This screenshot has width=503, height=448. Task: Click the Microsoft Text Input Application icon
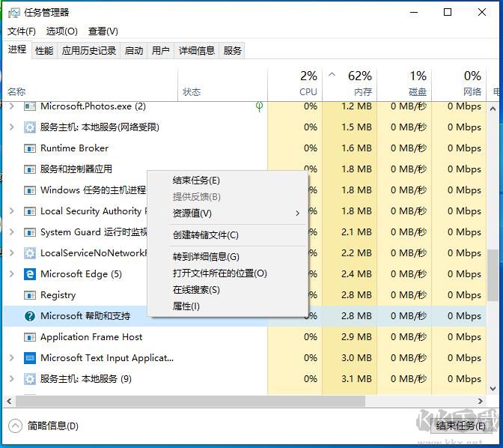click(x=30, y=358)
